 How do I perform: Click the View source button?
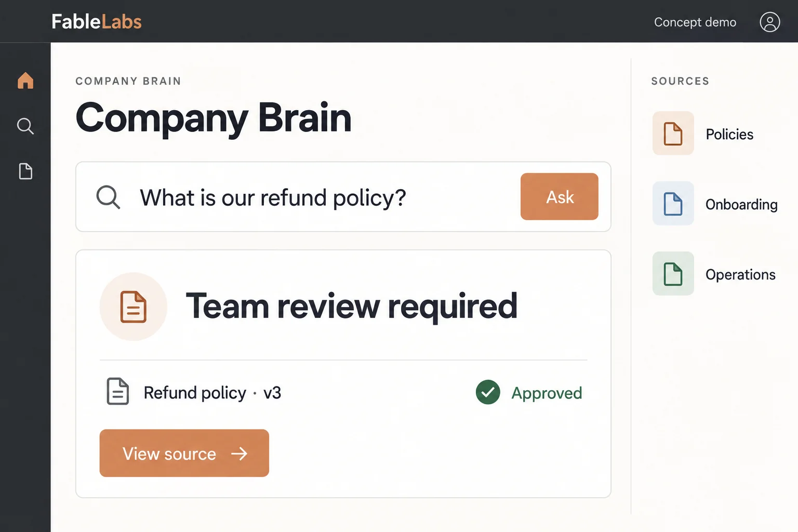pyautogui.click(x=184, y=453)
